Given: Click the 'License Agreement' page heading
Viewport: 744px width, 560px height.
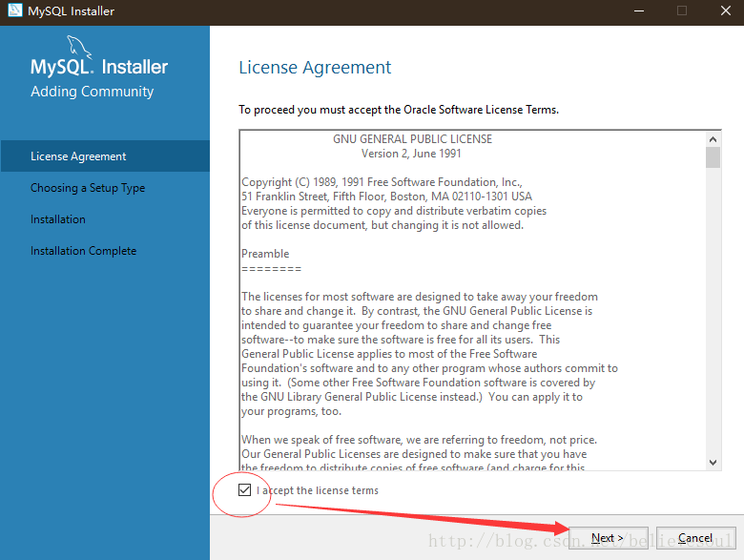Looking at the screenshot, I should (x=315, y=68).
